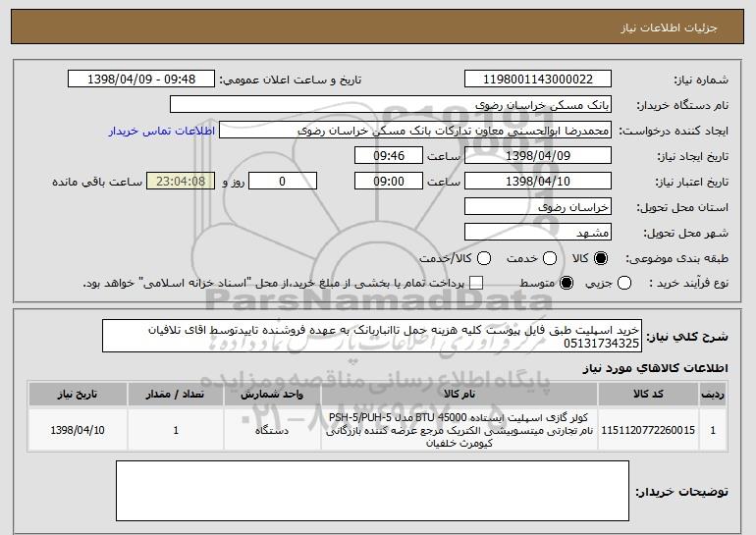This screenshot has width=756, height=535.
Task: Click the general description text box
Action: pos(372,336)
